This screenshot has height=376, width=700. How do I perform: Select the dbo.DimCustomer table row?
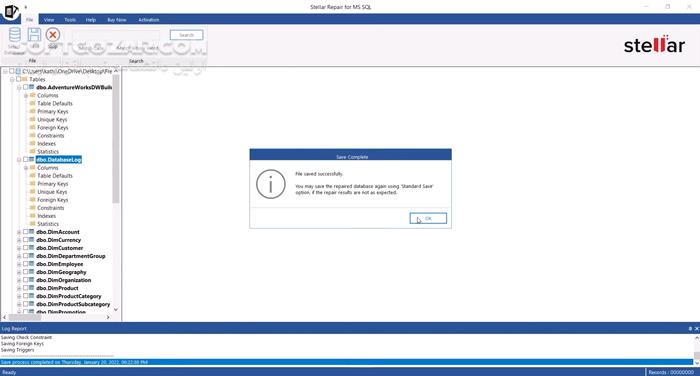(x=59, y=248)
